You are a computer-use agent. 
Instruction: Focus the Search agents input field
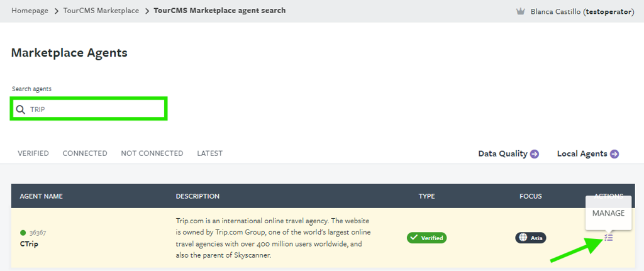88,109
